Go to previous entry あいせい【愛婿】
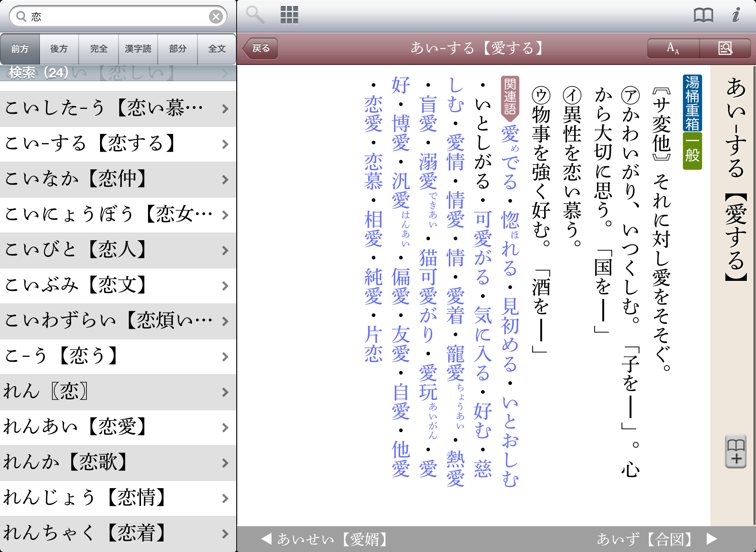This screenshot has width=756, height=552. click(325, 539)
